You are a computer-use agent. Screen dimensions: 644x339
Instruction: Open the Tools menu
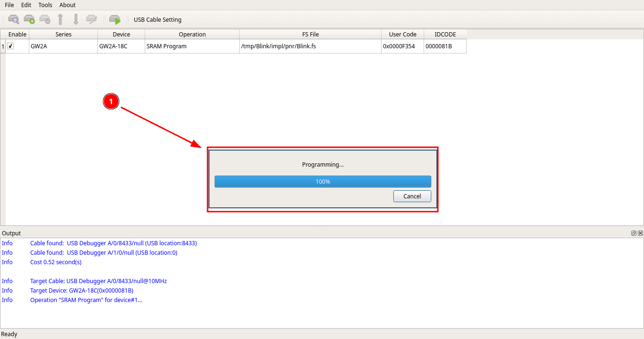[45, 5]
